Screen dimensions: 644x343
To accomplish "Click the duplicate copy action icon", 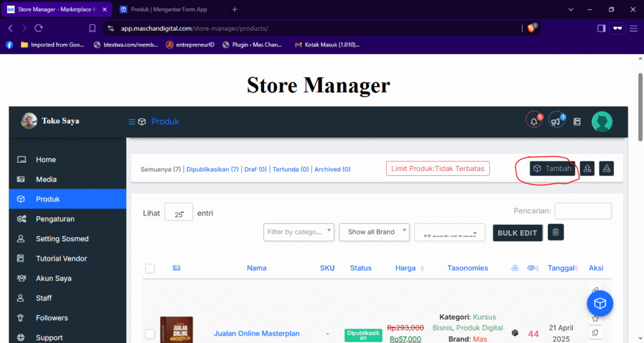I will (595, 333).
